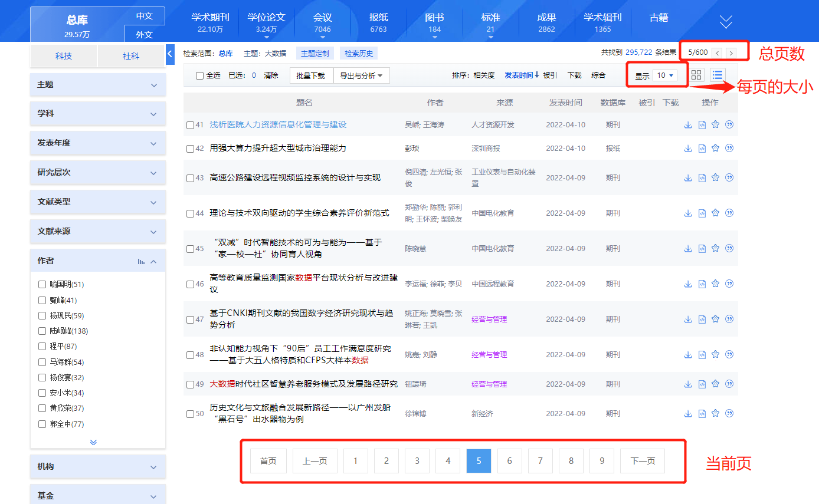This screenshot has width=819, height=504.
Task: Download the article in row 46
Action: [x=688, y=284]
